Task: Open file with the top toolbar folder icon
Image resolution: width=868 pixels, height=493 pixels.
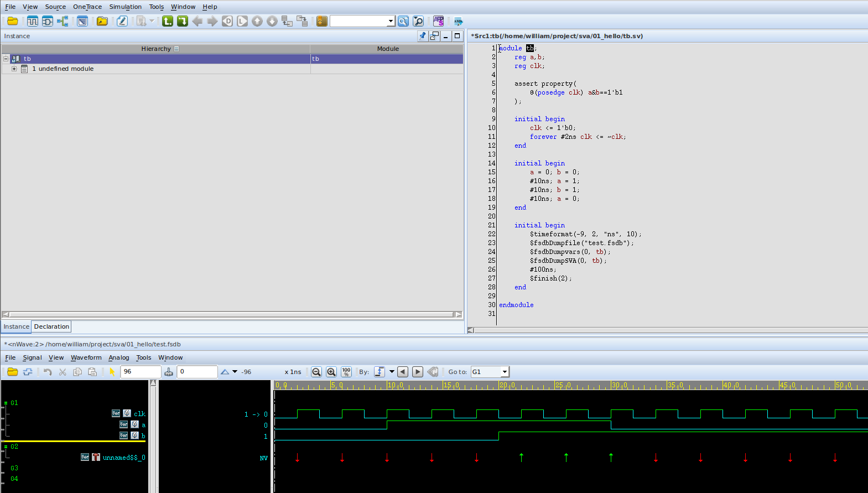Action: point(12,21)
